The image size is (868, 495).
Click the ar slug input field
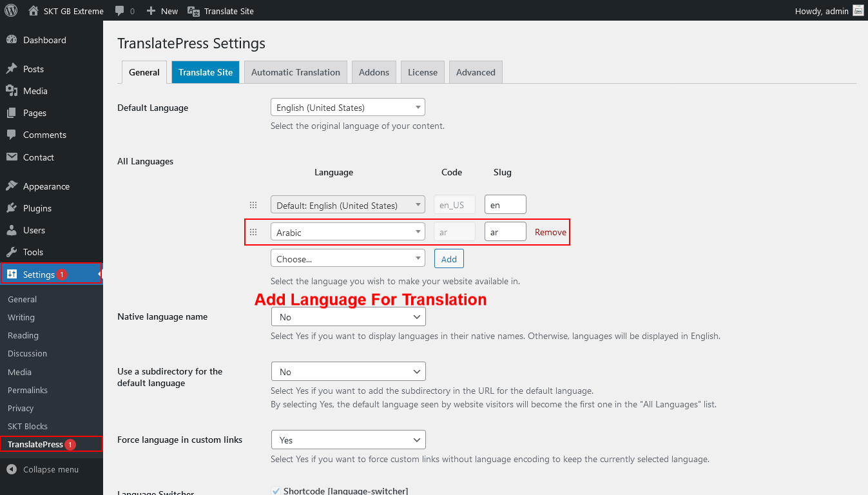pos(505,231)
